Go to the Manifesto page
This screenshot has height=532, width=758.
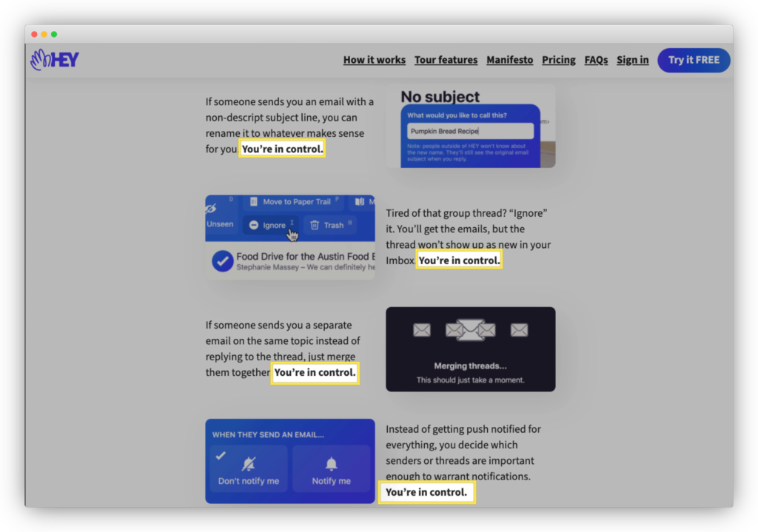click(x=509, y=60)
